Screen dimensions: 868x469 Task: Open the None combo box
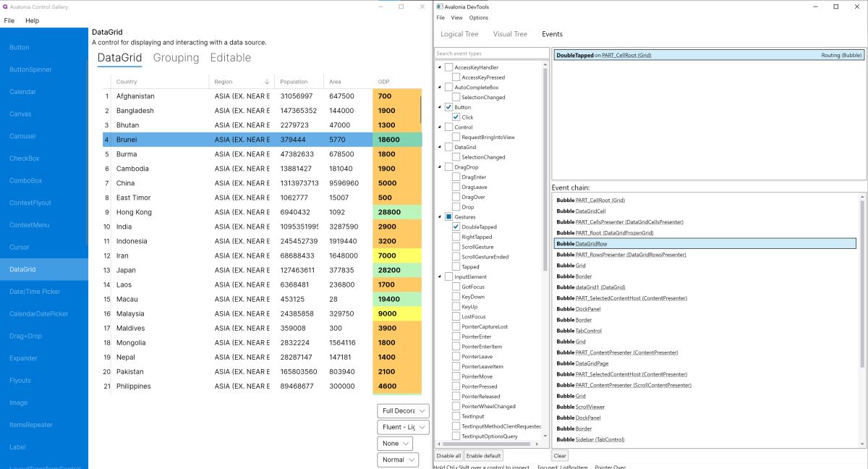[395, 444]
